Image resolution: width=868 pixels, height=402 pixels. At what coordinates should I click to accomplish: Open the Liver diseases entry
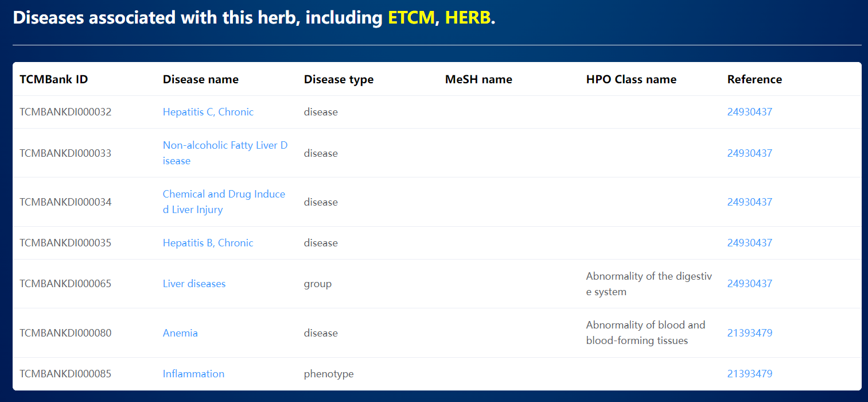pyautogui.click(x=194, y=284)
